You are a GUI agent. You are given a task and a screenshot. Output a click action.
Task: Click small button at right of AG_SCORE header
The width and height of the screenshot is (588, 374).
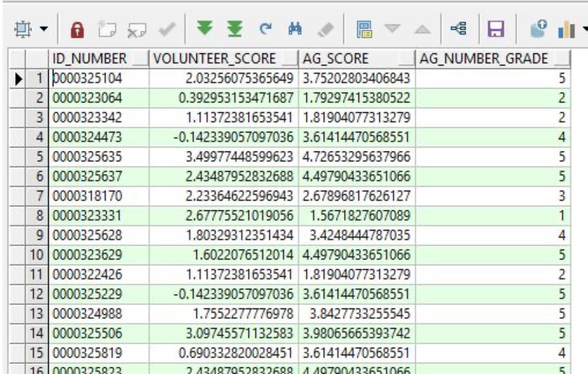(x=407, y=59)
